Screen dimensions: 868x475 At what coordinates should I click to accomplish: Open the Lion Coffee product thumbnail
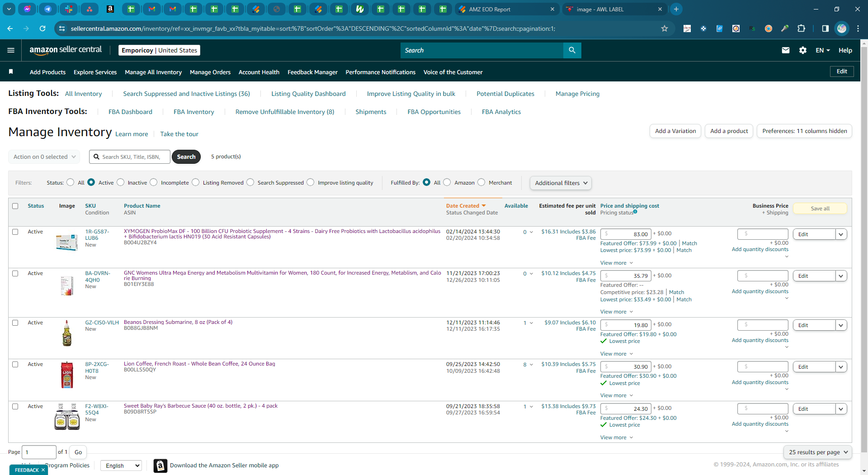[x=67, y=375]
